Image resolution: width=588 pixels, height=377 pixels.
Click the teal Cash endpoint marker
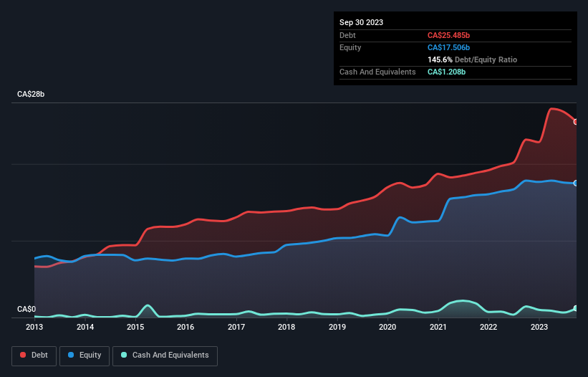(576, 308)
